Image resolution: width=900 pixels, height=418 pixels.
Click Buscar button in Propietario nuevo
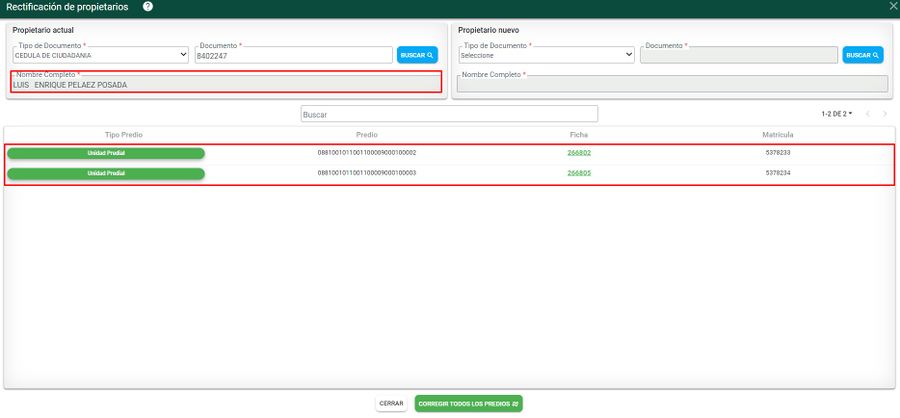[862, 56]
